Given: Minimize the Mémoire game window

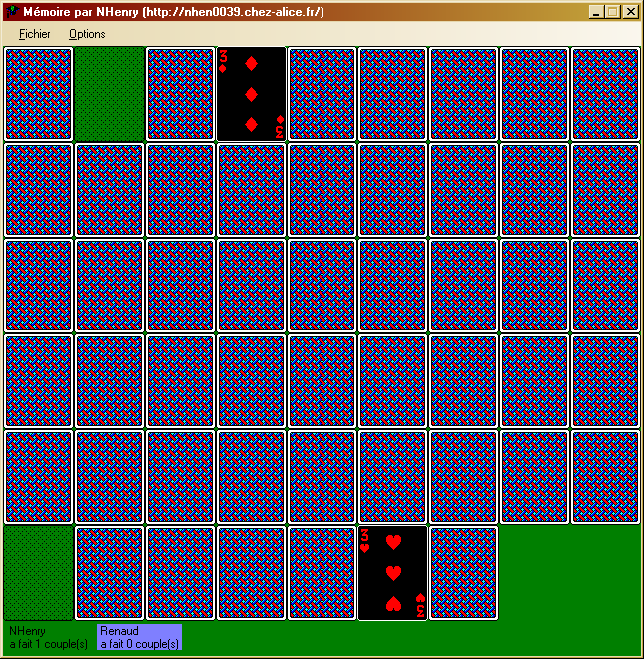Looking at the screenshot, I should (x=596, y=12).
